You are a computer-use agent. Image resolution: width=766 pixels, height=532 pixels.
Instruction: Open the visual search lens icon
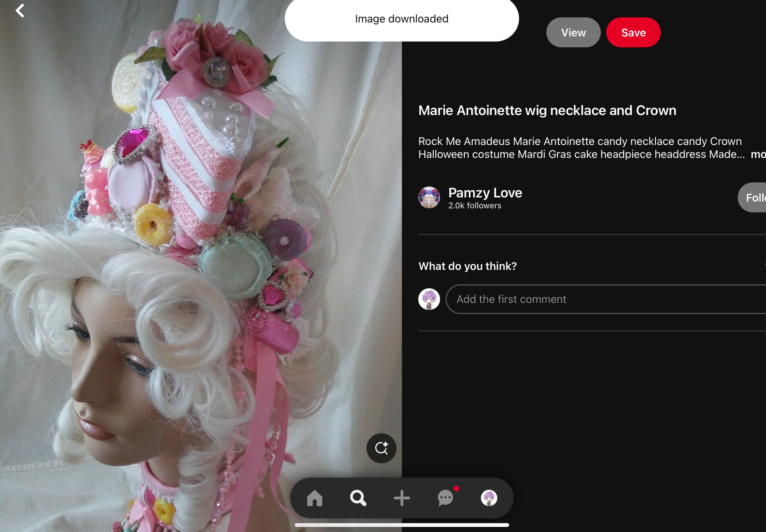(x=381, y=448)
